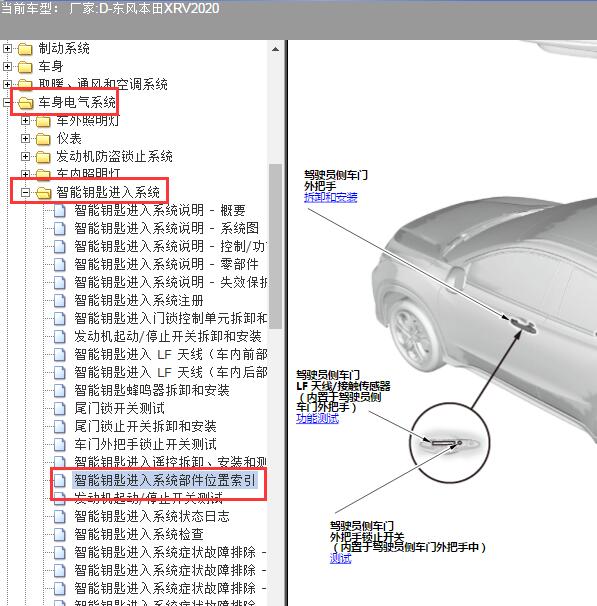The image size is (597, 606).
Task: Click document icon beside 智能钥匙进入系统检查
Action: tap(60, 534)
